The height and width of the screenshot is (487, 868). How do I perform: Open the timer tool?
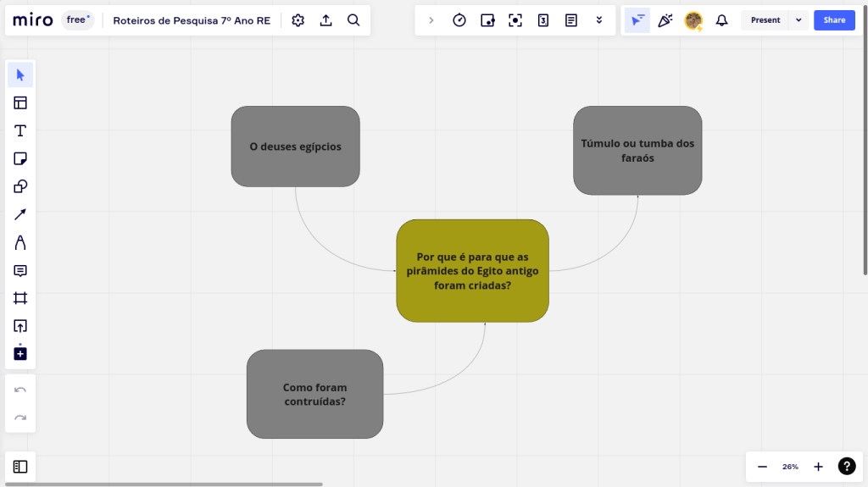click(x=459, y=20)
